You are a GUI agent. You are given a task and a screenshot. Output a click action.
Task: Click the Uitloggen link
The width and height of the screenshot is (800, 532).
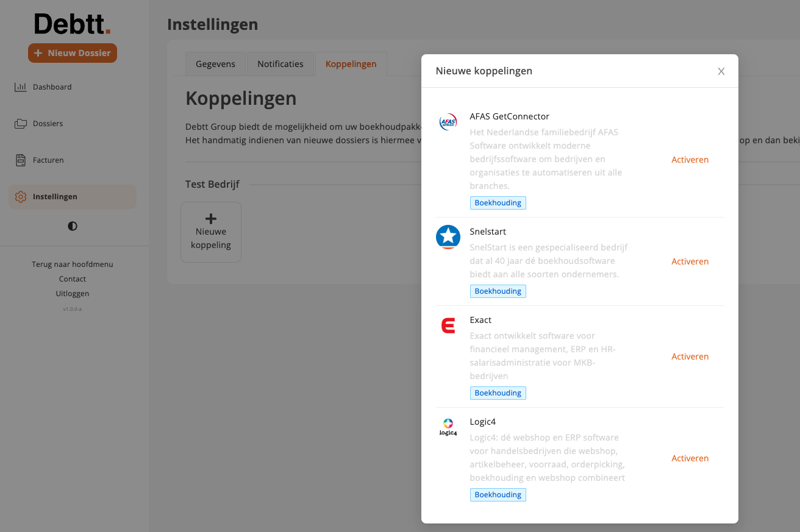(x=73, y=294)
